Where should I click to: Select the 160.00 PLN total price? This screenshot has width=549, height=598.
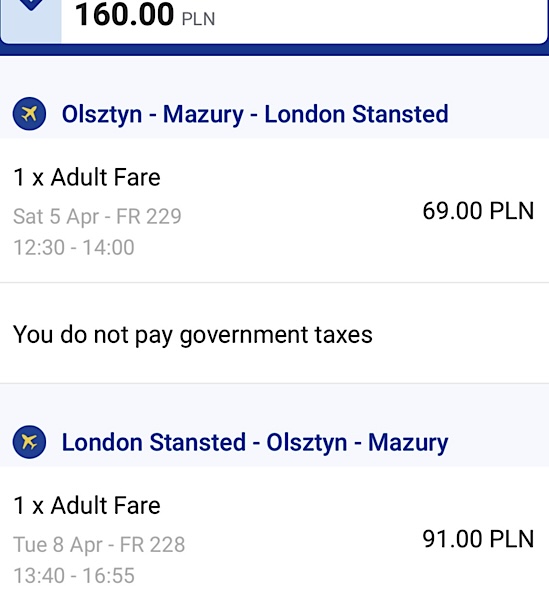coord(145,15)
